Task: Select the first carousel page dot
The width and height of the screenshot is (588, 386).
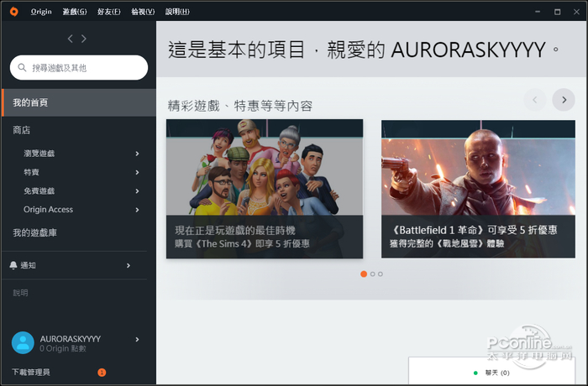Action: point(364,274)
